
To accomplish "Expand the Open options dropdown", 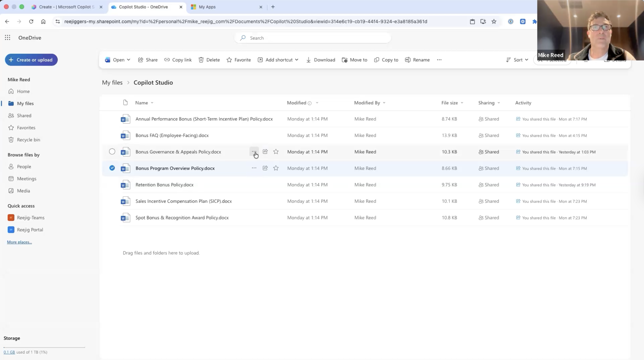I will 129,60.
